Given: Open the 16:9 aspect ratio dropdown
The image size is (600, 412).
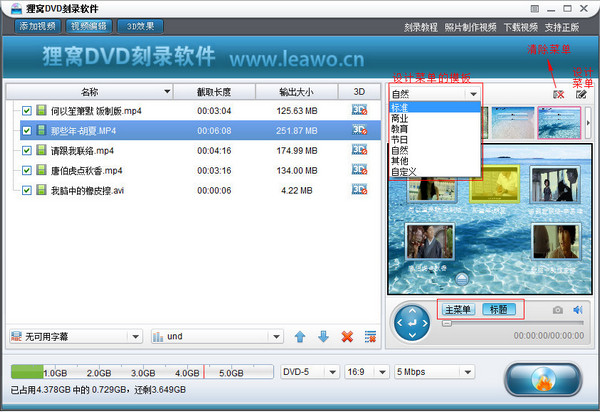Looking at the screenshot, I should [367, 372].
